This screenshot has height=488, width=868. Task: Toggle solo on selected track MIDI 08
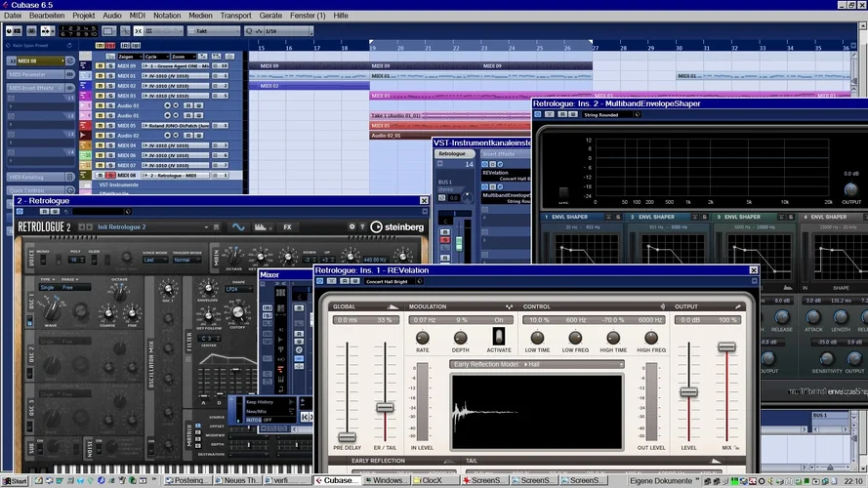click(x=110, y=176)
